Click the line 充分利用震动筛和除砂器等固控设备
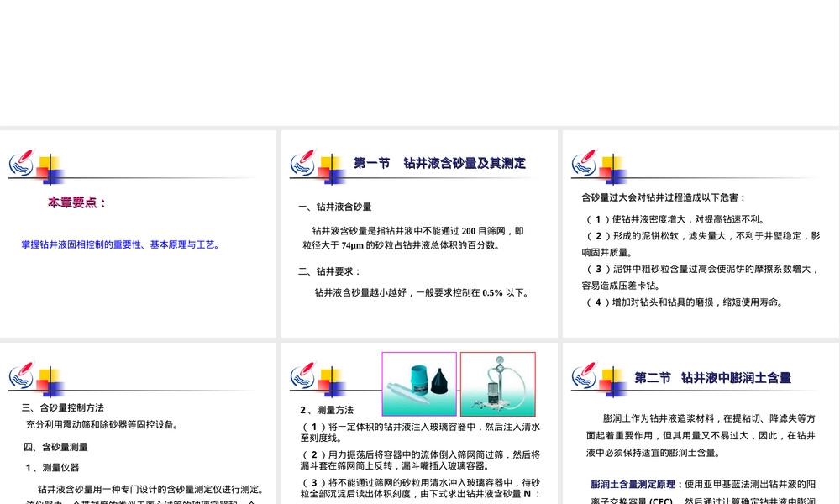Screen dimensions: 840x504 point(102,424)
